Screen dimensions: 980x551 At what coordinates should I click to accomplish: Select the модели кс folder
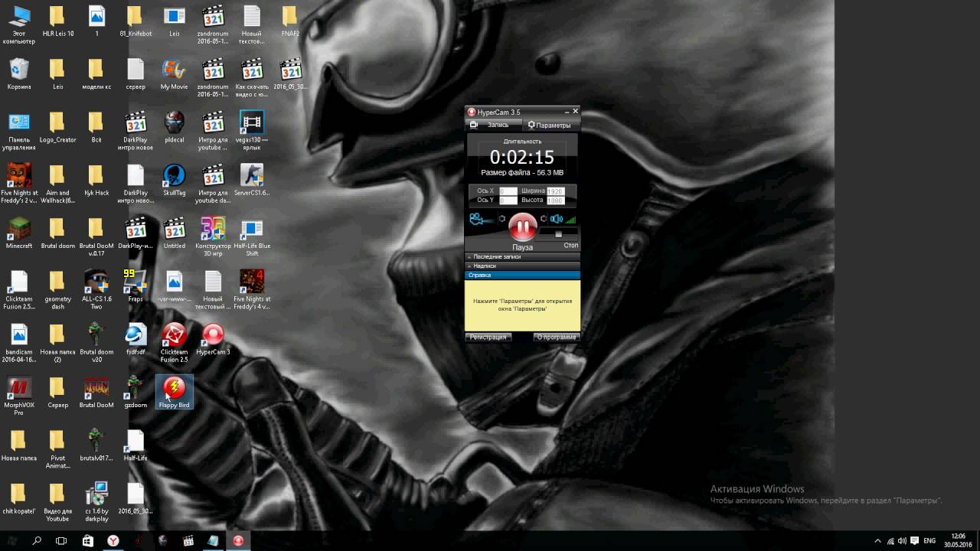[96, 74]
